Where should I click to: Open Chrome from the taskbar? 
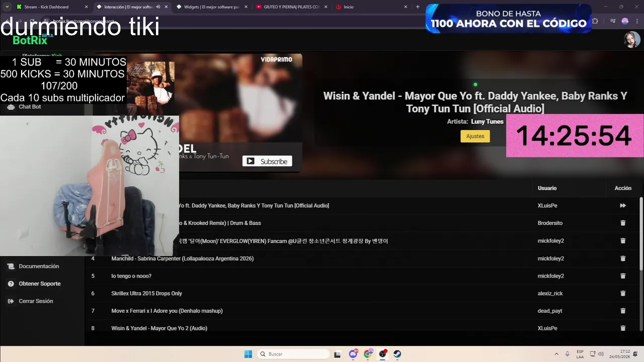click(368, 354)
